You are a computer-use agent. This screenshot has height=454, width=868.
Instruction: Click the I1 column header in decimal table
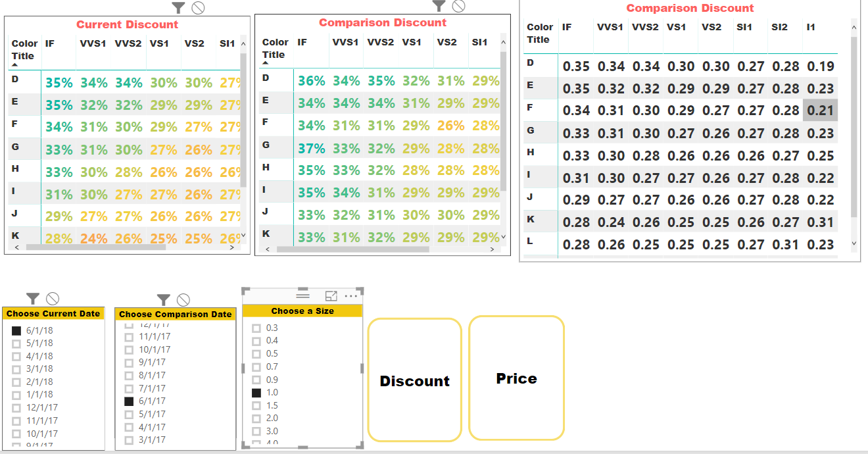tap(811, 27)
